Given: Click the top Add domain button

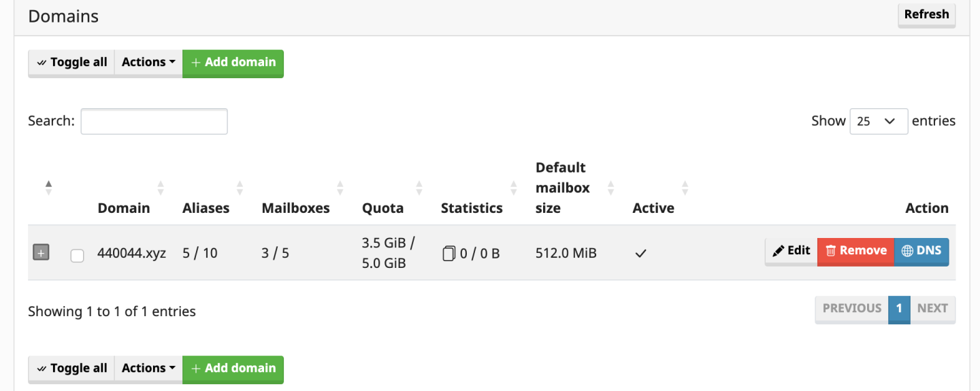Looking at the screenshot, I should pos(233,63).
